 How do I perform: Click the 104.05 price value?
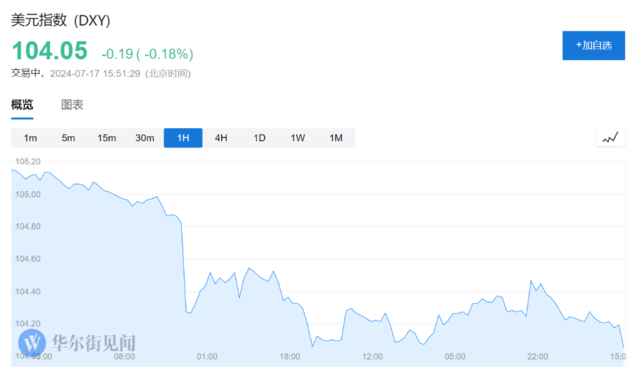(50, 51)
